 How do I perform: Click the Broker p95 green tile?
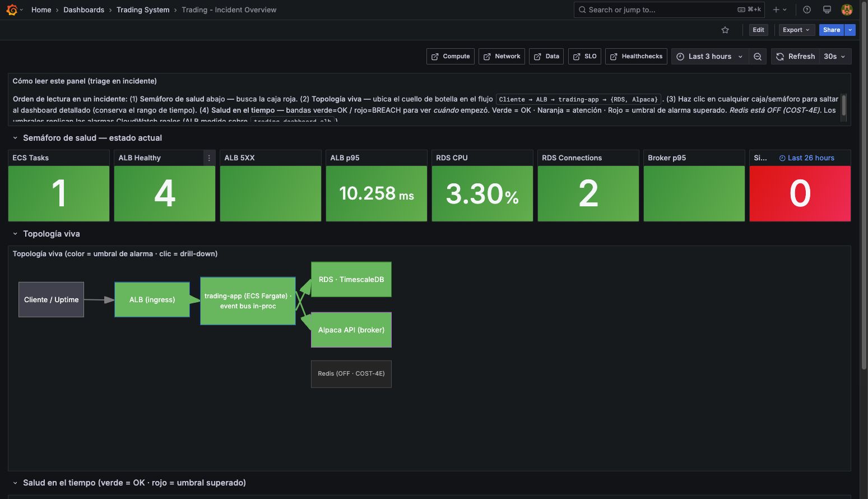click(694, 193)
